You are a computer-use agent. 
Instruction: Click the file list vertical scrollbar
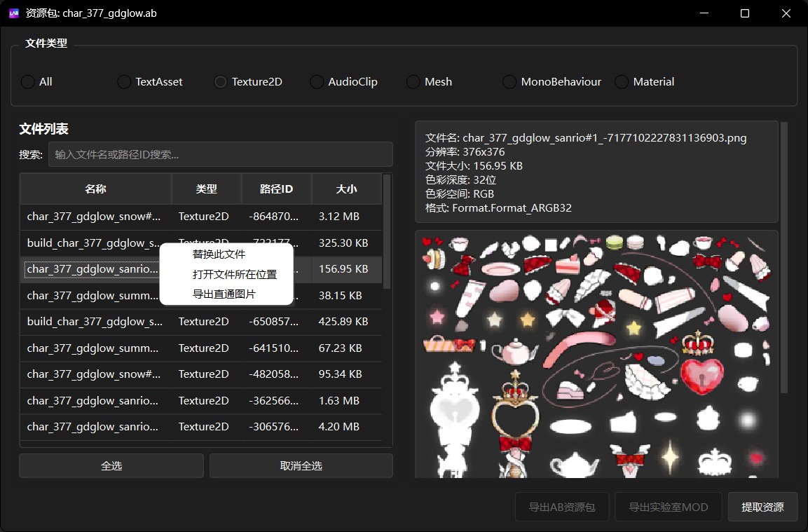tap(388, 231)
